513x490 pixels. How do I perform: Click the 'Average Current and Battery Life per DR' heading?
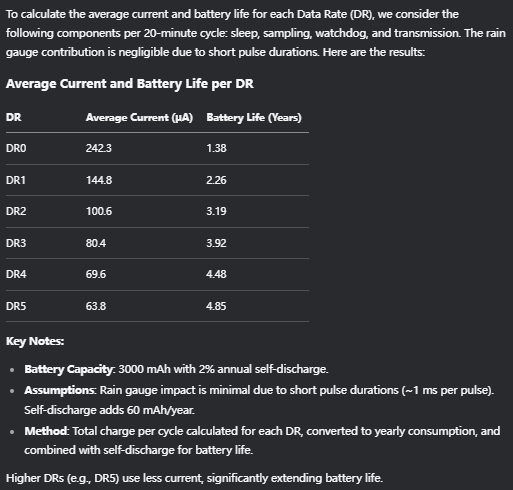tap(130, 84)
